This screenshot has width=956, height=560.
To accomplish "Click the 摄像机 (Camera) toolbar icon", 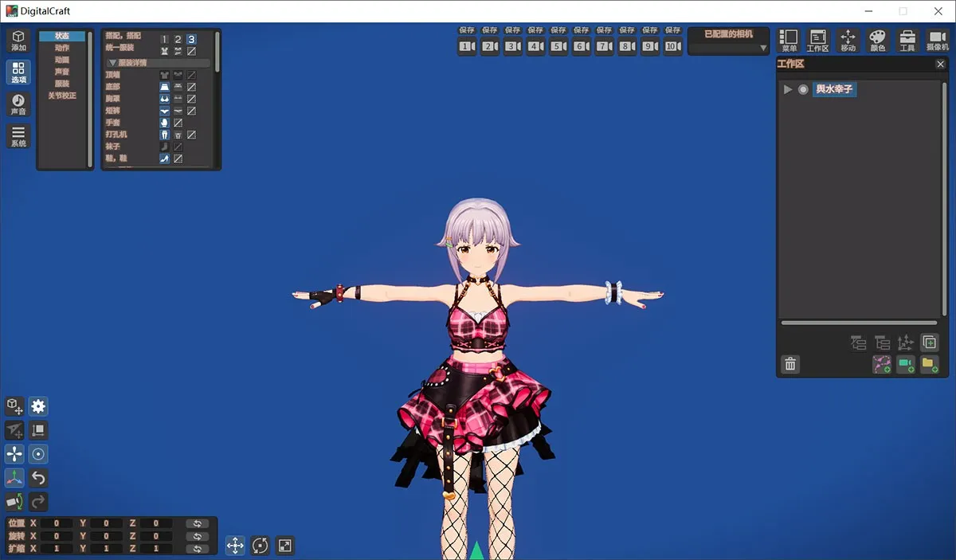I will 937,41.
